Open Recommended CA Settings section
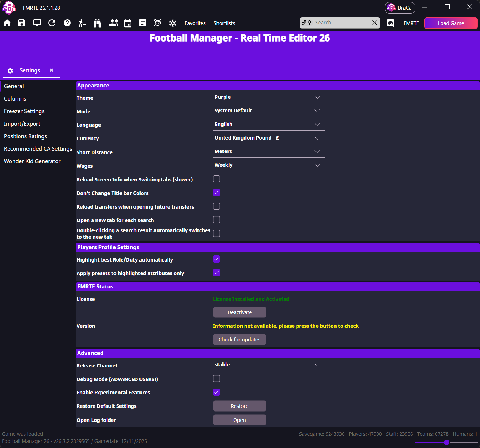Viewport: 480px width, 448px height. pos(38,148)
